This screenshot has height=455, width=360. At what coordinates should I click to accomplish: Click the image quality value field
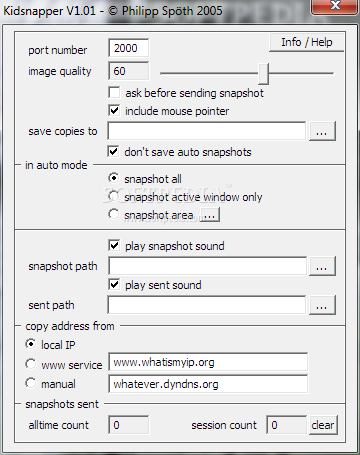(128, 71)
